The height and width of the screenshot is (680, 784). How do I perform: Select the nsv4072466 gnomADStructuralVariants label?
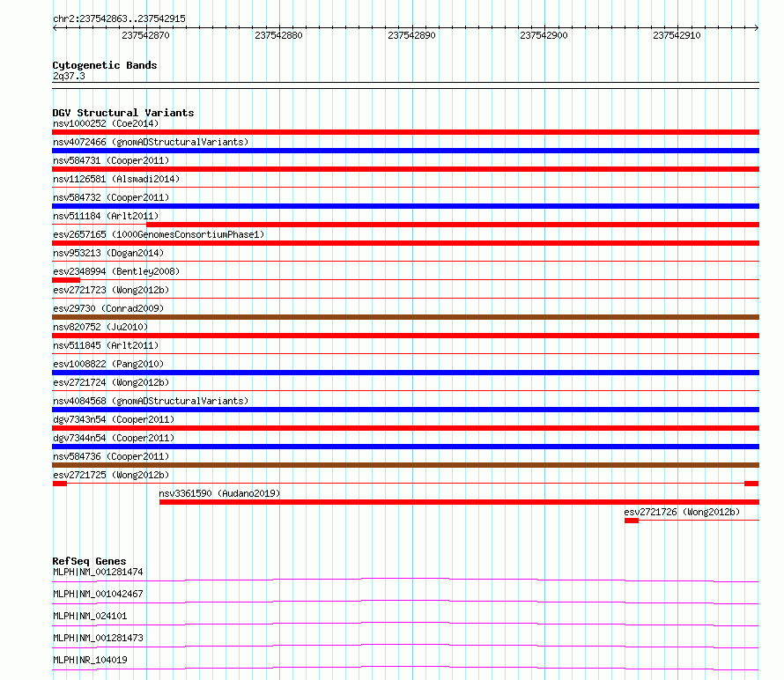[x=151, y=142]
